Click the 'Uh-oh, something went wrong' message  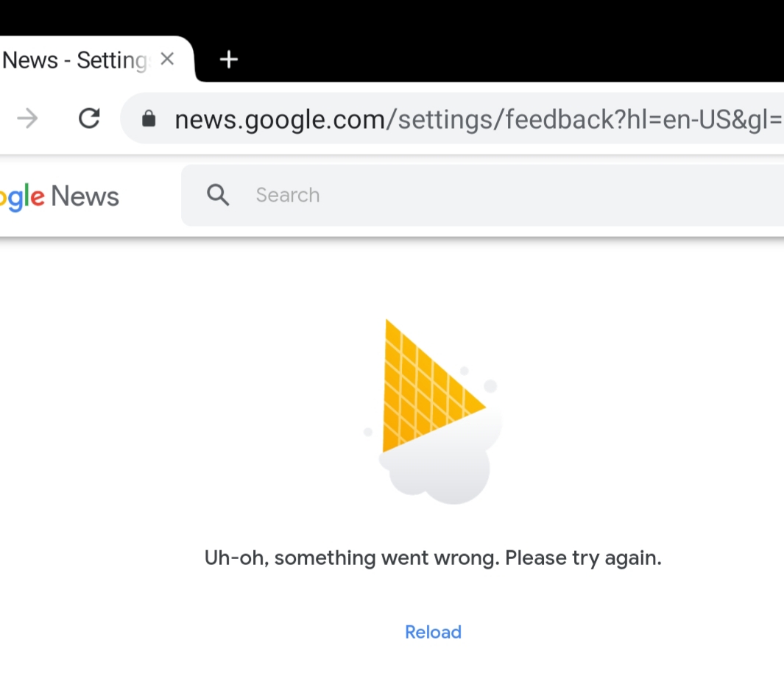pyautogui.click(x=353, y=558)
